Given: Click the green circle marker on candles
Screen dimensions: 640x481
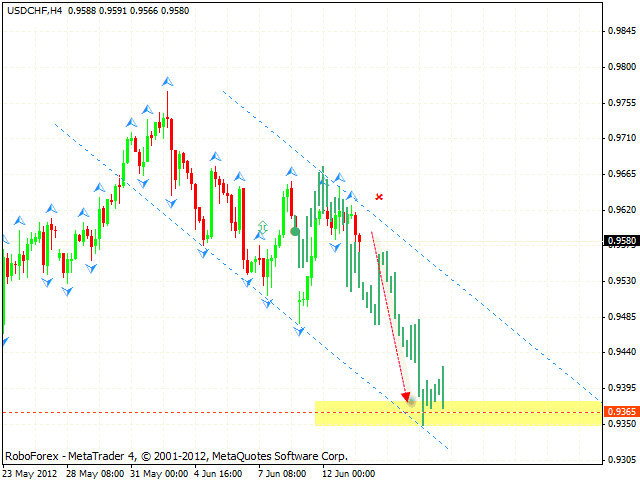Looking at the screenshot, I should (x=295, y=232).
